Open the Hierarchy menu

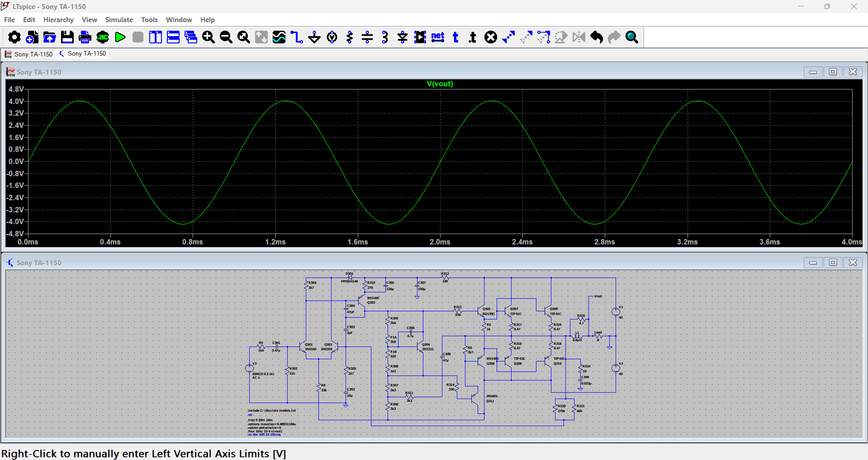point(58,20)
